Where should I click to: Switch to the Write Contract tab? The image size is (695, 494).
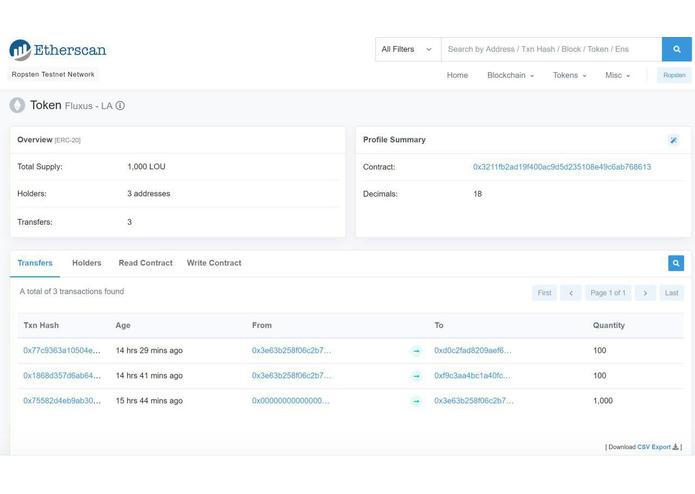pyautogui.click(x=214, y=263)
